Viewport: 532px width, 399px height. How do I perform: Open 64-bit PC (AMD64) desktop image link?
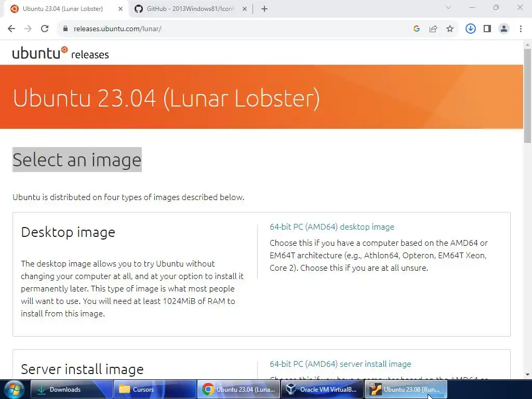[x=332, y=227]
